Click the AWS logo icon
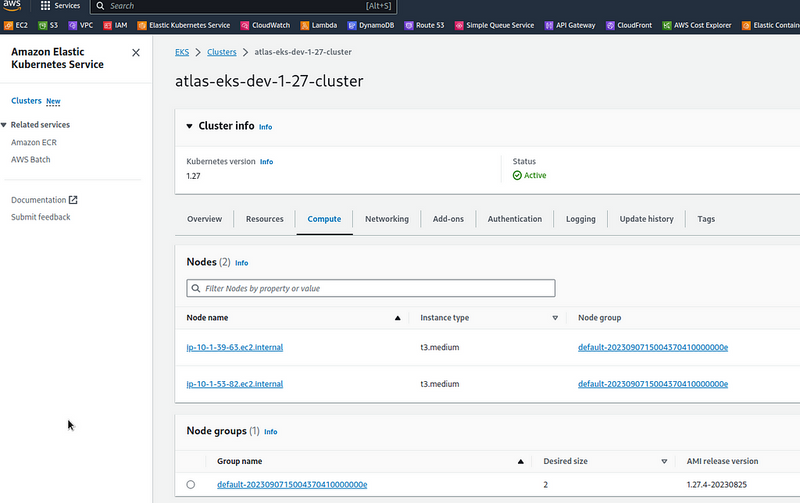This screenshot has width=800, height=503. click(12, 6)
